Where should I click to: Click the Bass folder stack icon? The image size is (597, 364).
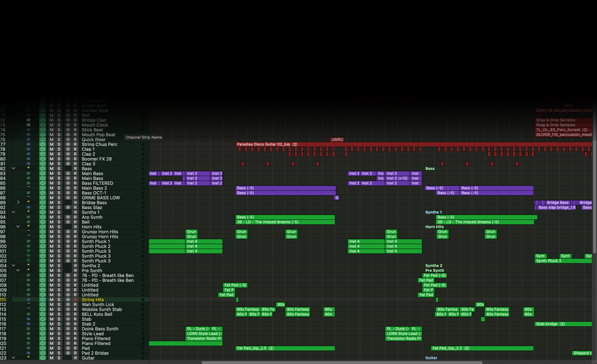click(x=28, y=168)
